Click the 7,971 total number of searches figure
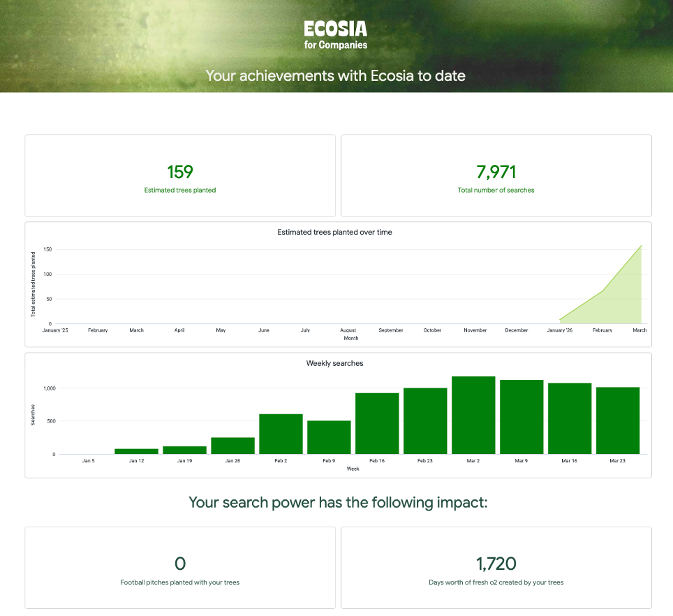Image resolution: width=673 pixels, height=616 pixels. point(496,172)
